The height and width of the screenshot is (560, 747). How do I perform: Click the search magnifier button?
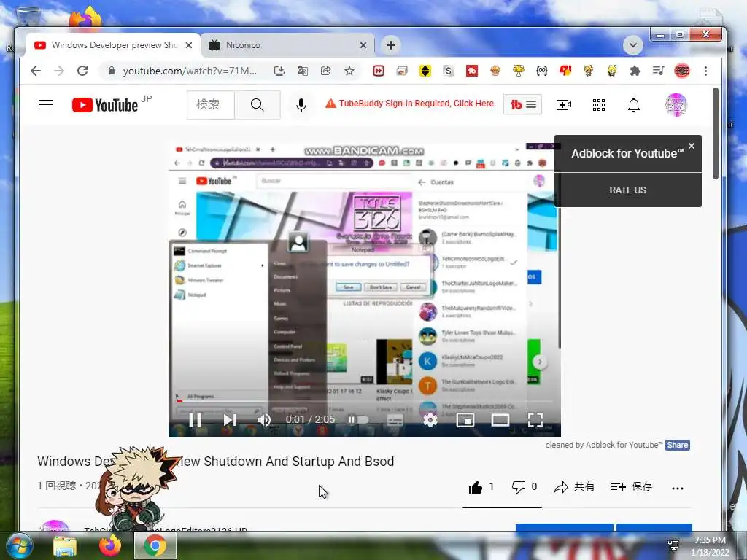[x=258, y=105]
